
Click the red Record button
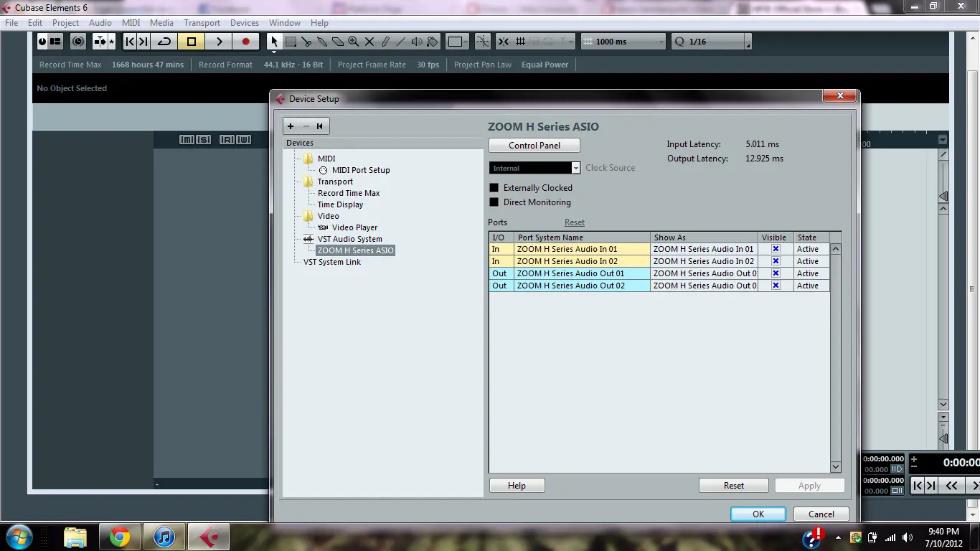pyautogui.click(x=245, y=42)
